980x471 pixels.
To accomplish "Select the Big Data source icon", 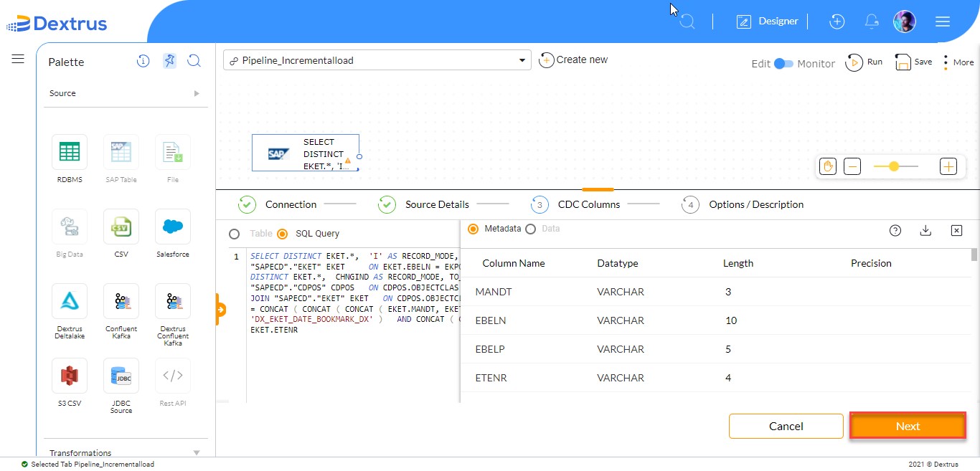I will click(70, 227).
